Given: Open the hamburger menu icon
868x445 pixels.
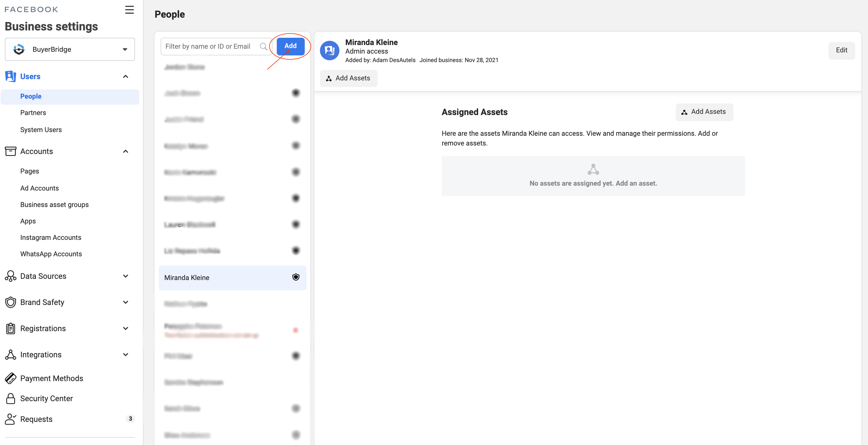Looking at the screenshot, I should (x=129, y=9).
